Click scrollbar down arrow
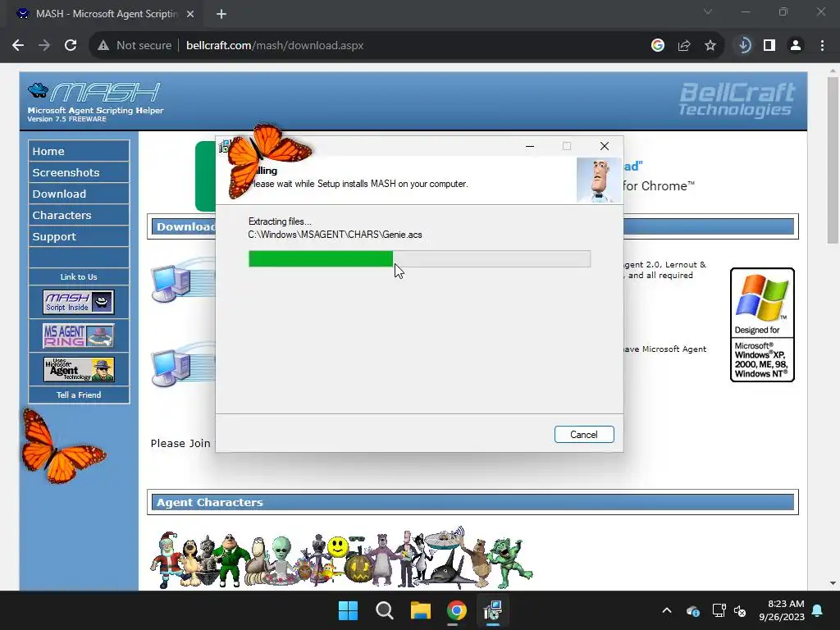840x630 pixels. (833, 583)
